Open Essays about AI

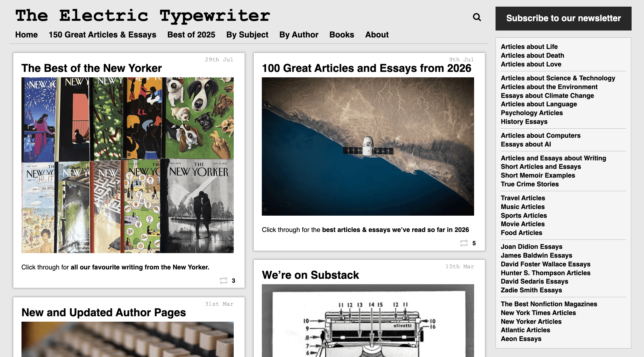click(526, 144)
